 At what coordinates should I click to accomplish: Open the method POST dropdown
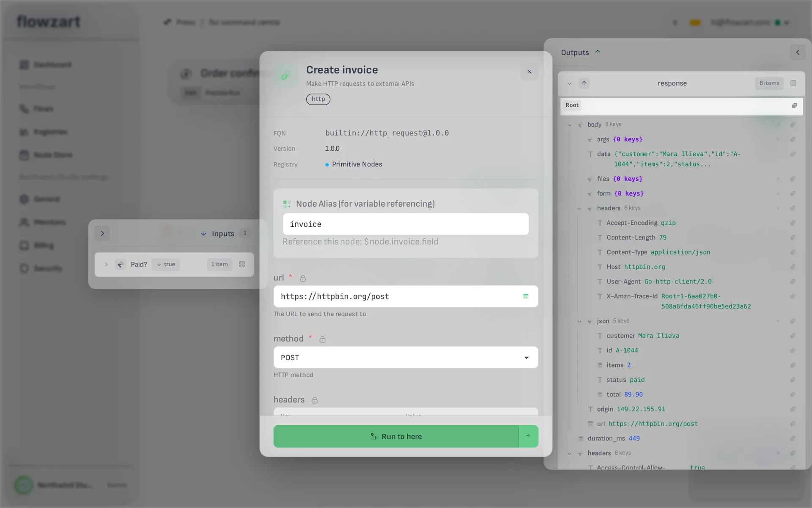406,358
